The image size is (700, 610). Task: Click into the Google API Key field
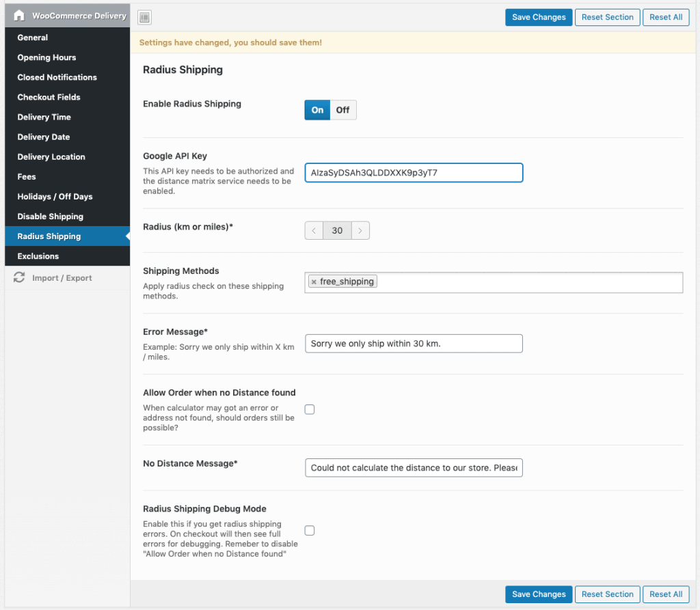414,173
